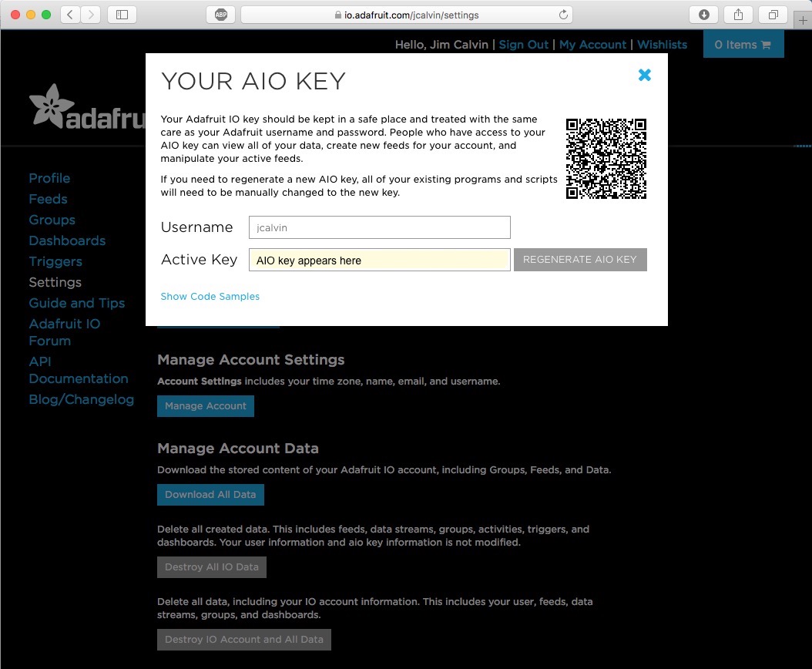Open Guide and Tips link
The image size is (812, 669).
tap(76, 303)
